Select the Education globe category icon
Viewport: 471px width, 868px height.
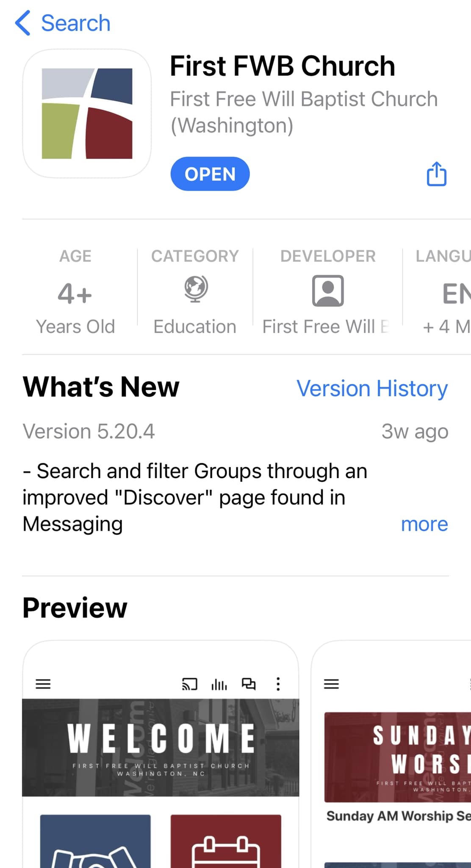pyautogui.click(x=196, y=289)
